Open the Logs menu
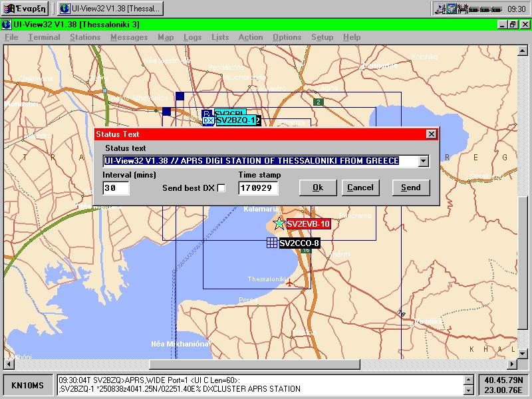 click(x=192, y=37)
